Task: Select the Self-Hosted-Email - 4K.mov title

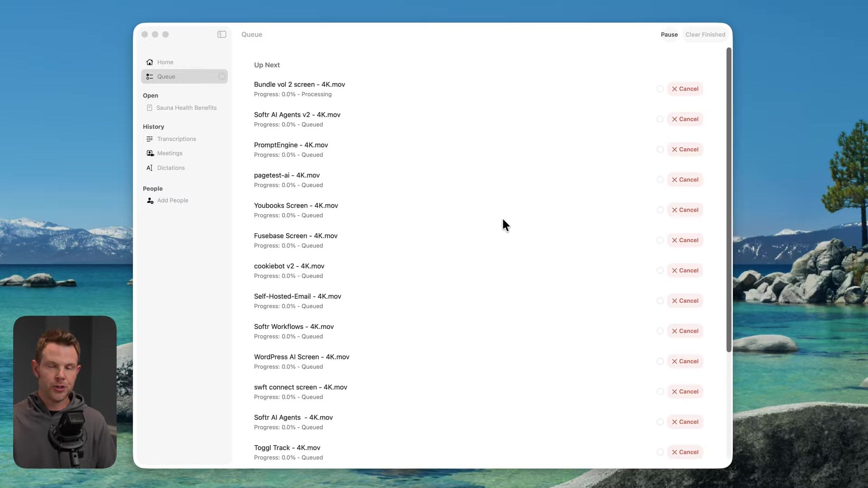Action: [x=297, y=296]
